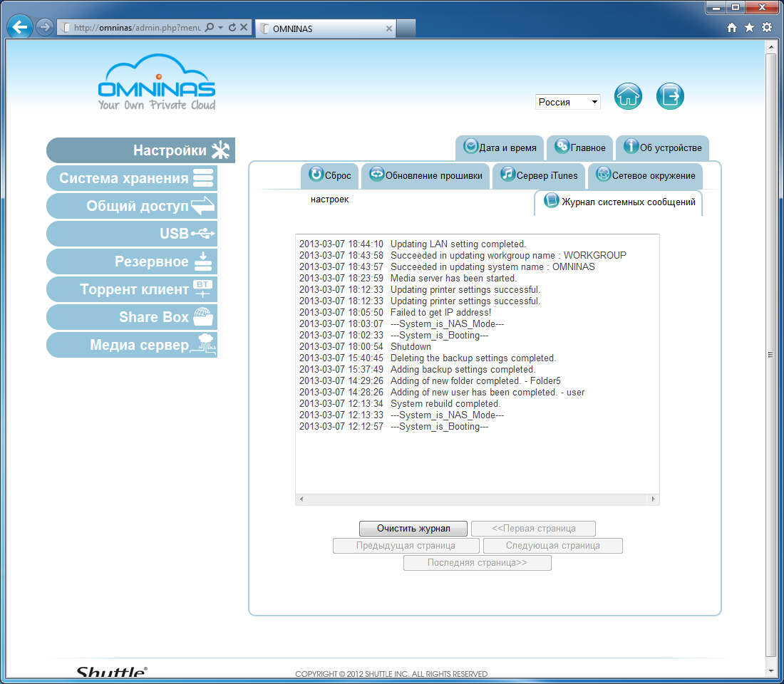The width and height of the screenshot is (784, 684).
Task: Switch to Обновление прошивки tab
Action: pyautogui.click(x=425, y=176)
